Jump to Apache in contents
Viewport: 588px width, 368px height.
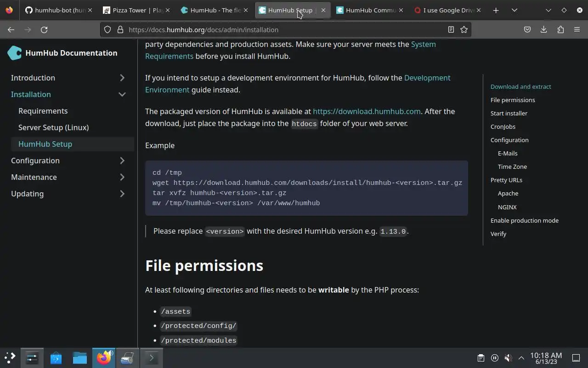(508, 193)
